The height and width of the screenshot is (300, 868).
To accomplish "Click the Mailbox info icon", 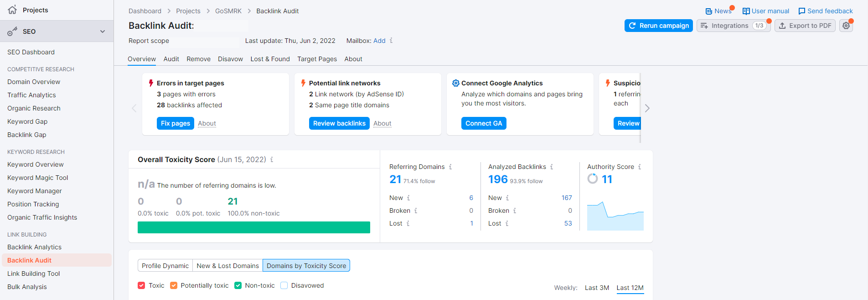I will (391, 41).
